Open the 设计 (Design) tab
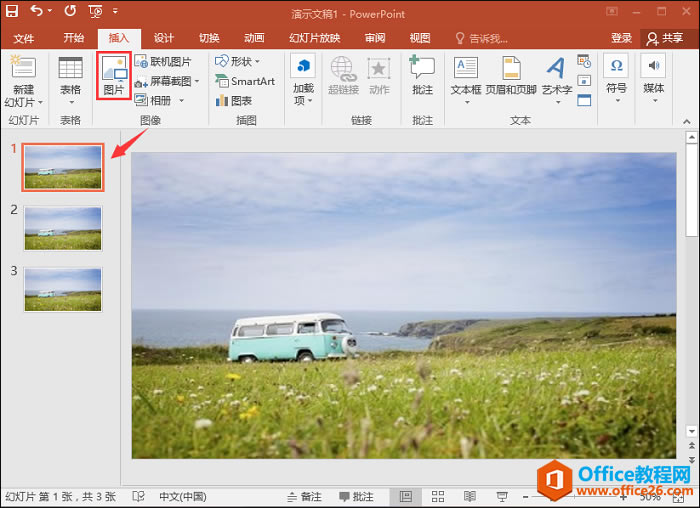The width and height of the screenshot is (700, 508). pos(164,38)
